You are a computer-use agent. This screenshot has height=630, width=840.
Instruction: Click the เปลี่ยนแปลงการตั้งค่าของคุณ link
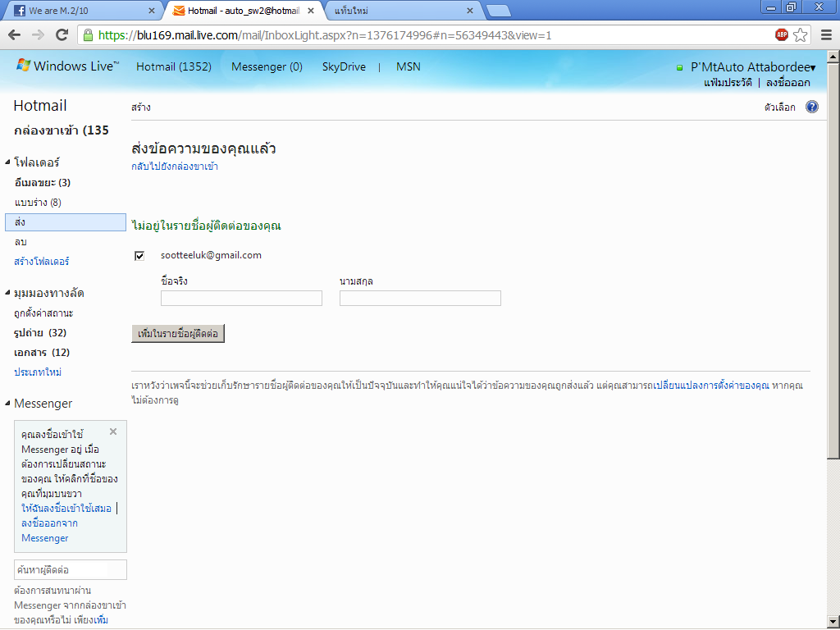pos(711,386)
